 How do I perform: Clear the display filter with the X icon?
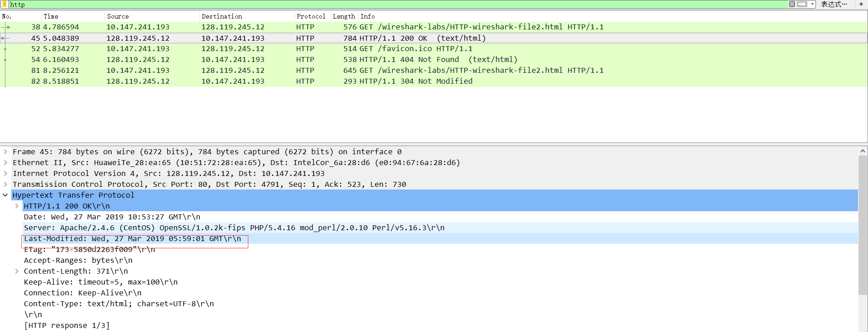(792, 4)
